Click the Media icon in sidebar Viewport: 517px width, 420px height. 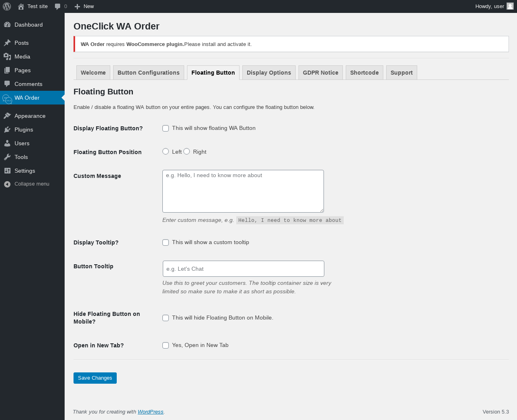pos(7,56)
